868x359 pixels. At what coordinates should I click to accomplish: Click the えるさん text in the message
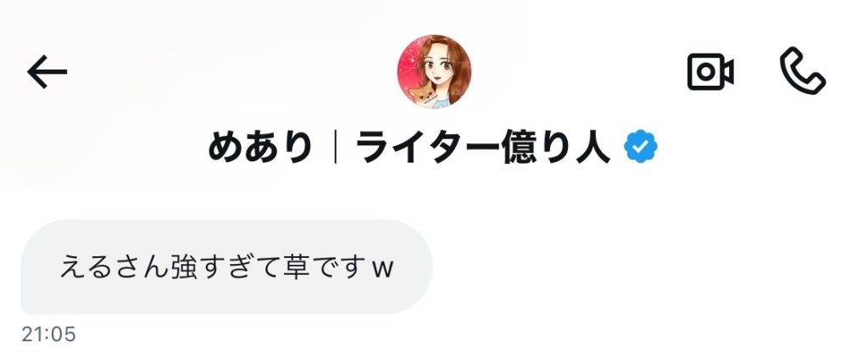click(114, 266)
